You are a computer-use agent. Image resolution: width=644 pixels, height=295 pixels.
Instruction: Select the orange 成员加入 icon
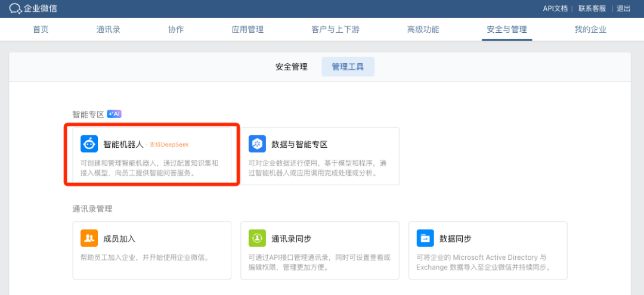coord(89,238)
